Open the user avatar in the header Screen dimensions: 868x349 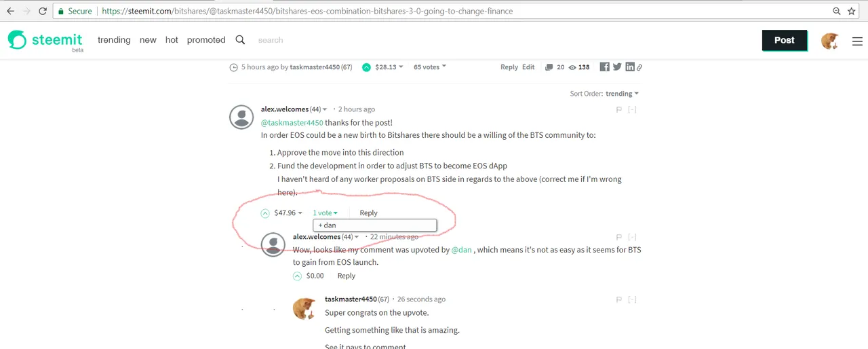[830, 41]
